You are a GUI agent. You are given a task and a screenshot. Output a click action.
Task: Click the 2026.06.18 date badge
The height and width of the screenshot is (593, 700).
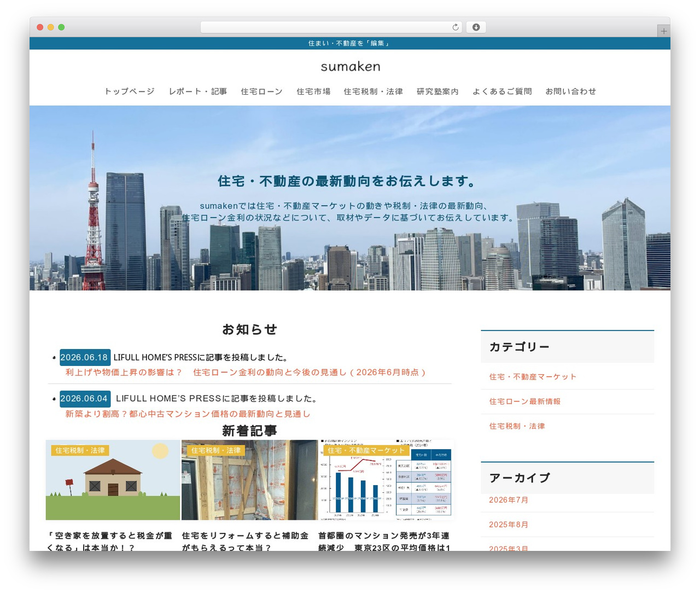coord(85,357)
